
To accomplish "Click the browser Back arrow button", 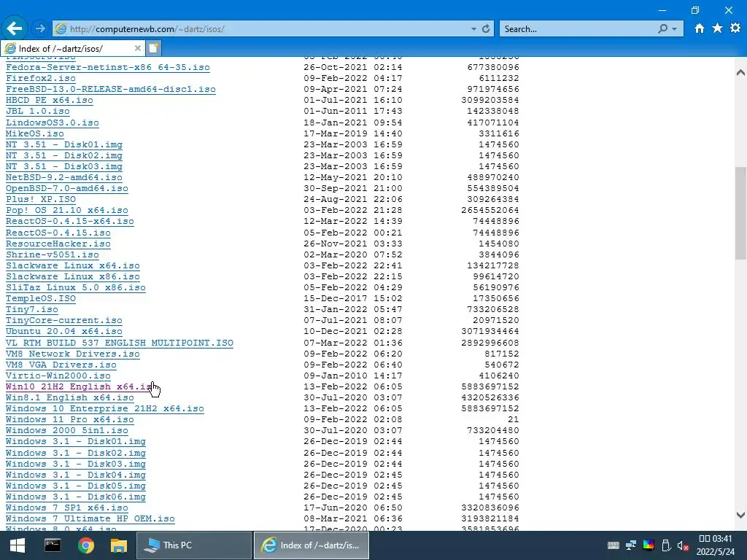I will (x=15, y=28).
